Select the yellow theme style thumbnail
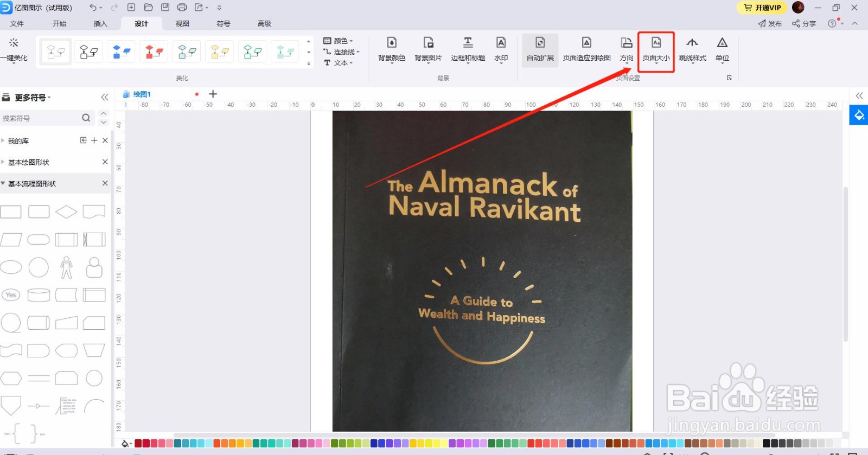Screen dimensions: 868x455 click(x=220, y=52)
